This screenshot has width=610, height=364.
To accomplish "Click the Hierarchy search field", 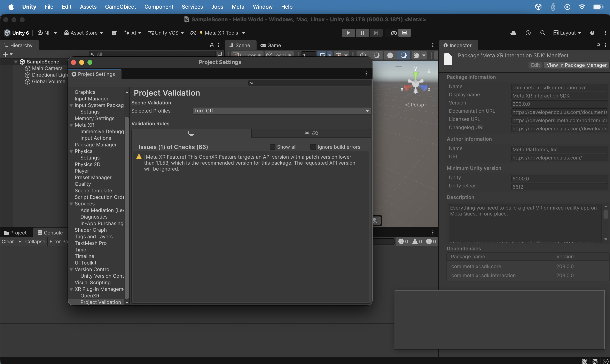I will click(152, 54).
